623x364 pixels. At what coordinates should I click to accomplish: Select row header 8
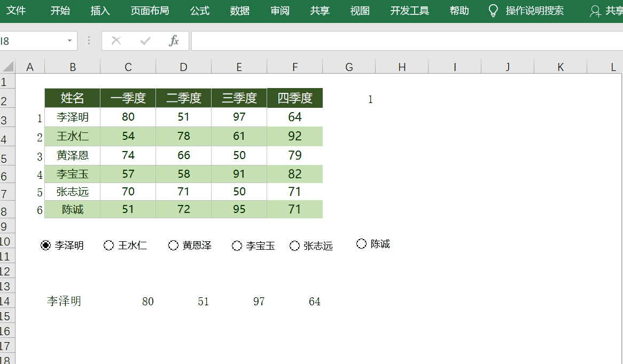pyautogui.click(x=7, y=211)
